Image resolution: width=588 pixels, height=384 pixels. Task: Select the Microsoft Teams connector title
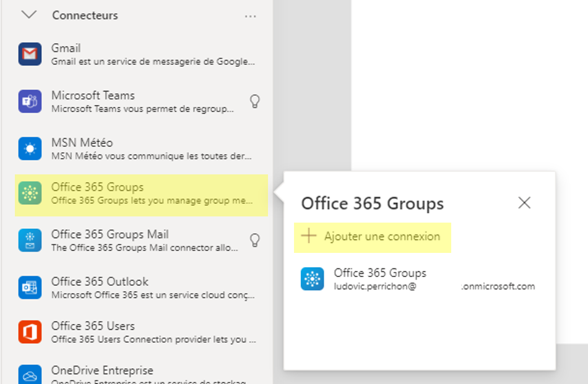coord(93,95)
